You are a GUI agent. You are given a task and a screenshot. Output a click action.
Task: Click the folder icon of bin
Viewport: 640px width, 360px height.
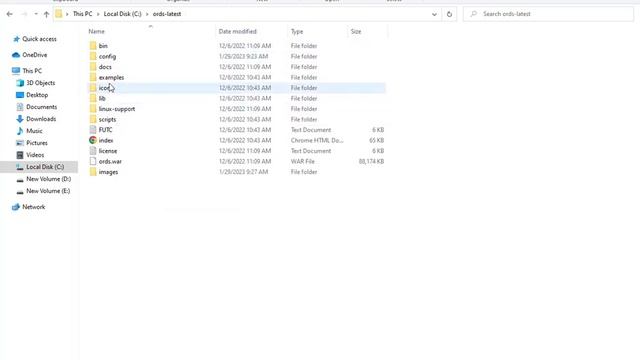[93, 46]
